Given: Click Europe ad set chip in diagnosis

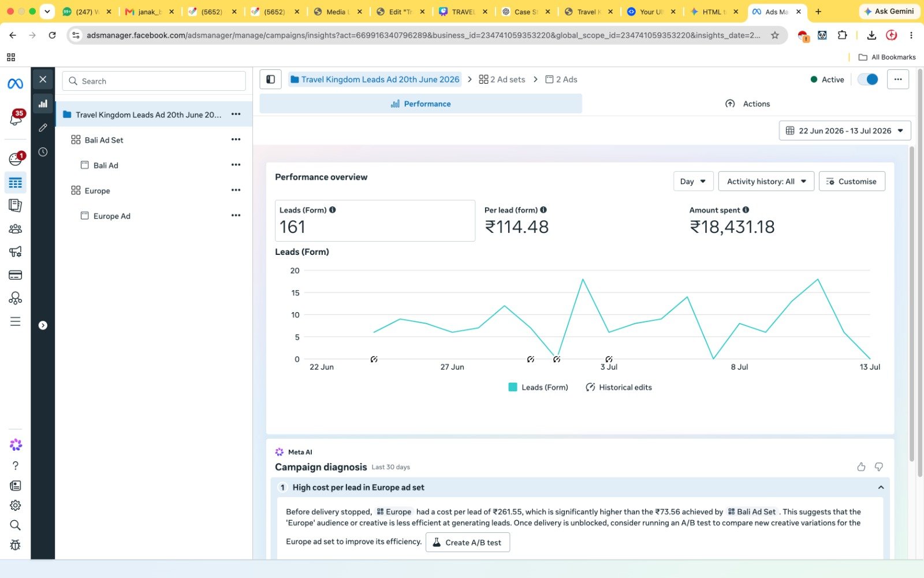Looking at the screenshot, I should 394,512.
